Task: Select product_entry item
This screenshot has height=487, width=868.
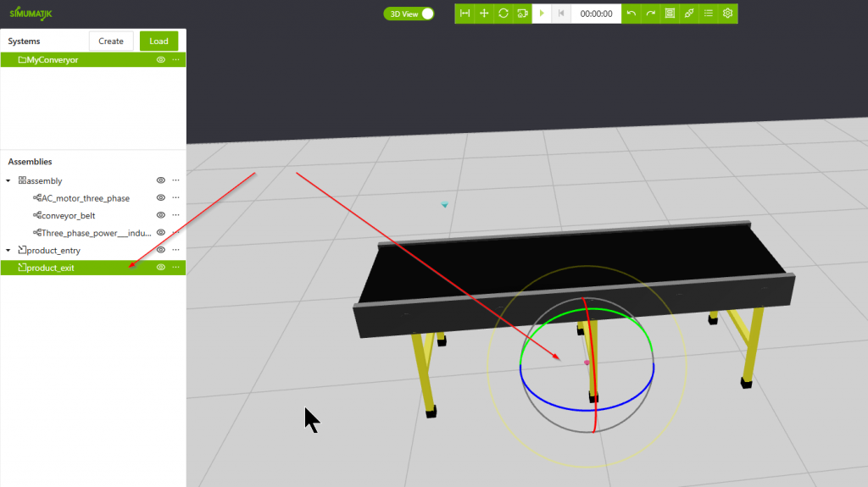Action: click(53, 251)
